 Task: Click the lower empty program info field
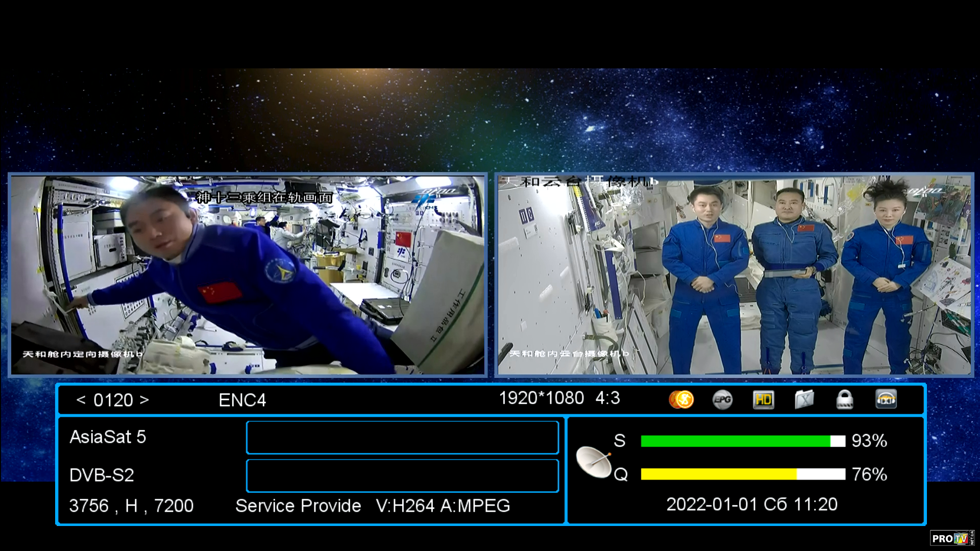pos(402,475)
